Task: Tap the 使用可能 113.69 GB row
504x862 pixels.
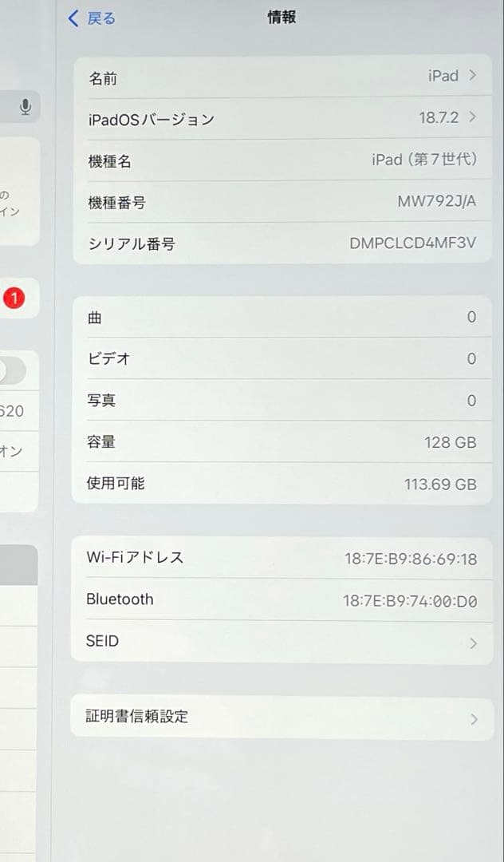Action: pos(279,483)
